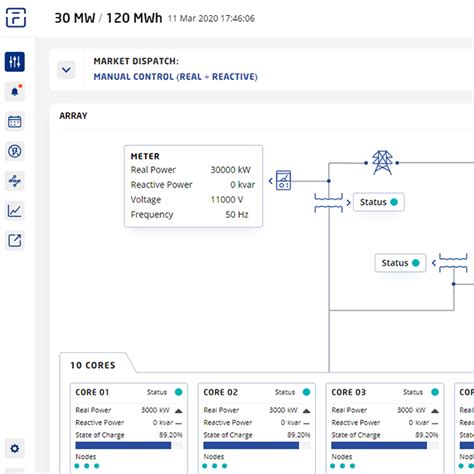Click the data flow sidebar icon
This screenshot has width=474, height=474.
click(15, 181)
